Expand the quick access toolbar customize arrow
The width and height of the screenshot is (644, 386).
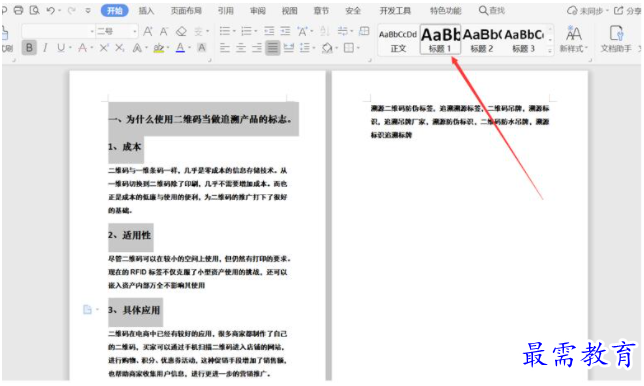88,10
